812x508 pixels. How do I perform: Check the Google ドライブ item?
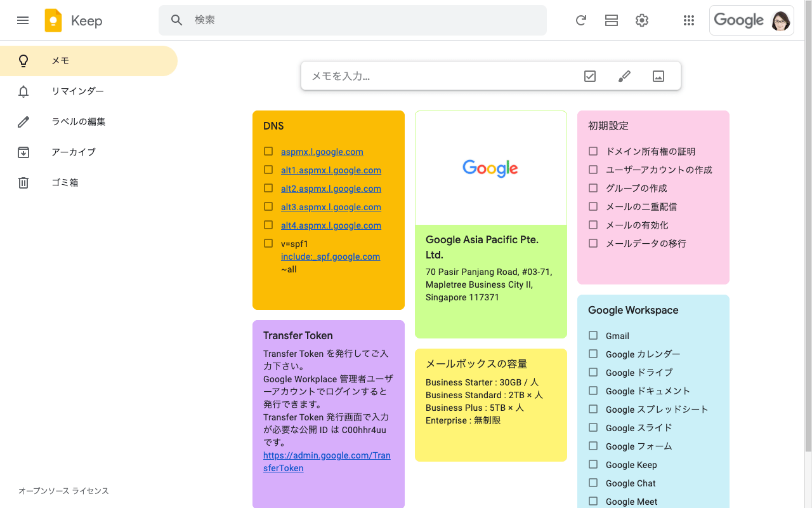pos(593,372)
